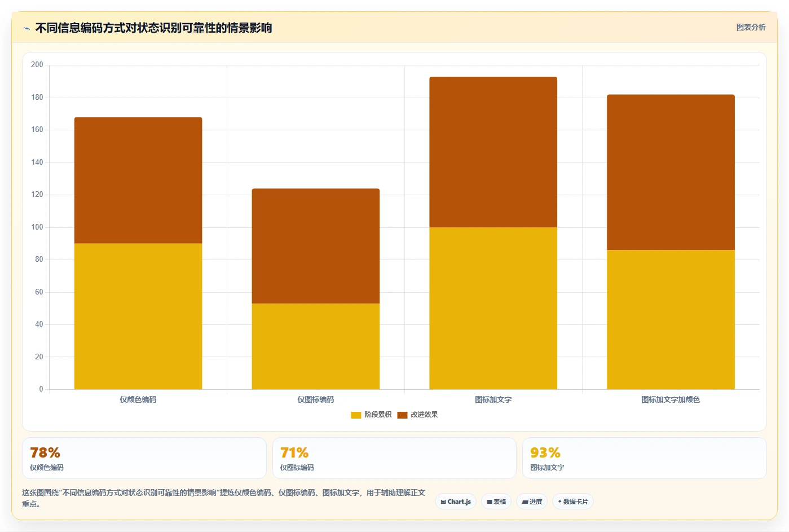Toggle the 阶段累积 legend entry
Viewport: 789px width, 532px height.
click(371, 415)
